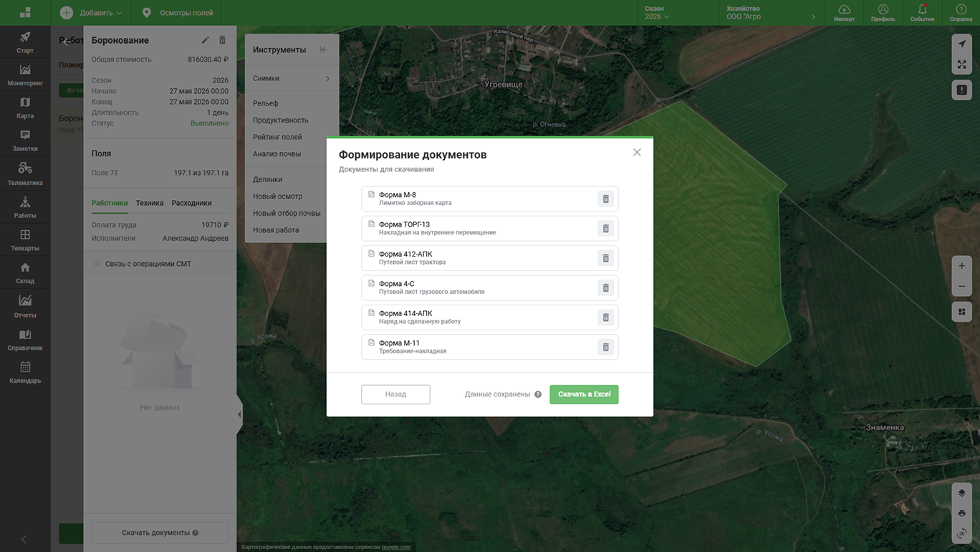Click the Форма 414-АПК document row
Image resolution: width=980 pixels, height=552 pixels.
[490, 318]
